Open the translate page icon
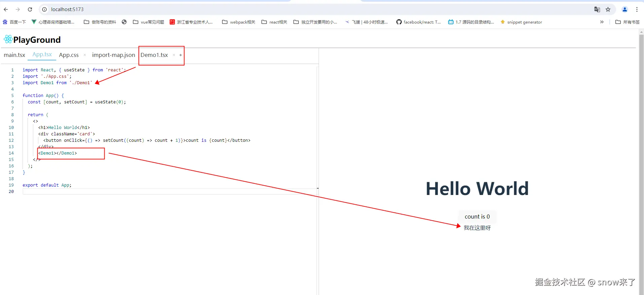644x295 pixels. click(597, 9)
